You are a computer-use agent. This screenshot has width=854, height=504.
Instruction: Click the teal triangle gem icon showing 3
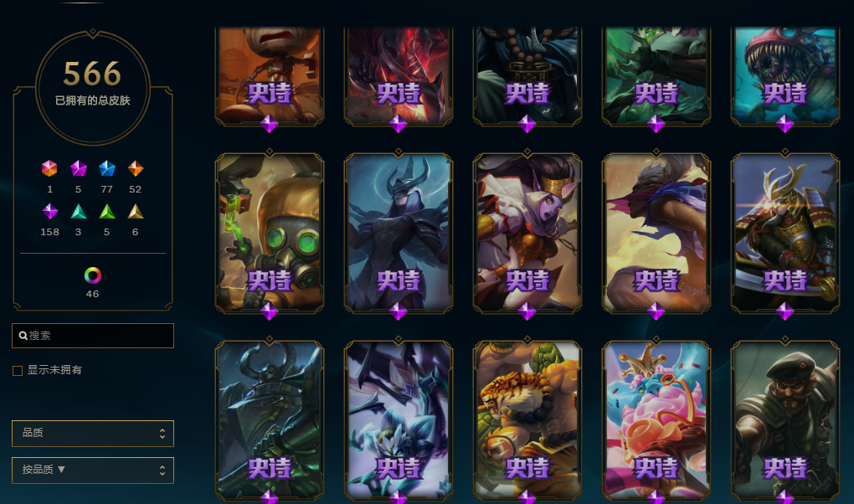pos(79,212)
